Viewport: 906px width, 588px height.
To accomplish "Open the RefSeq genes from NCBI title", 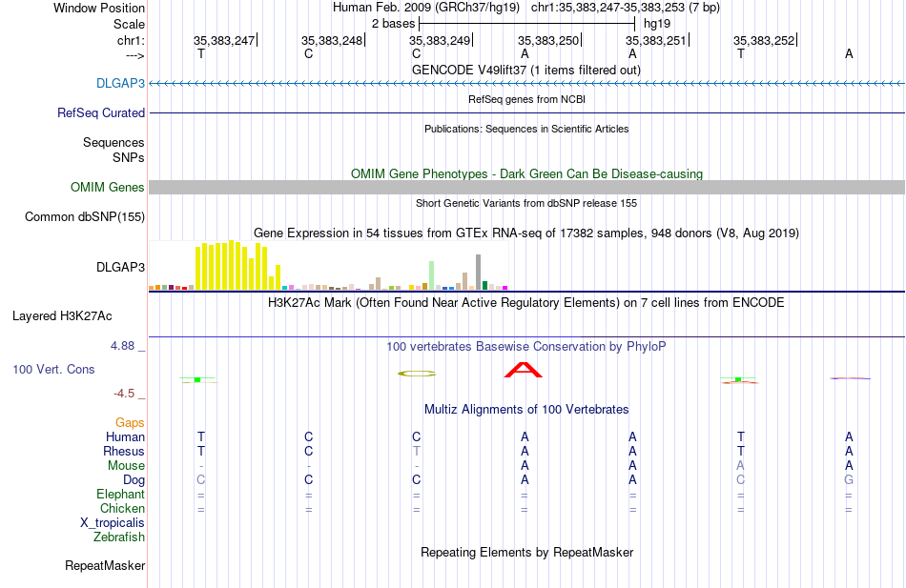I will coord(526,99).
